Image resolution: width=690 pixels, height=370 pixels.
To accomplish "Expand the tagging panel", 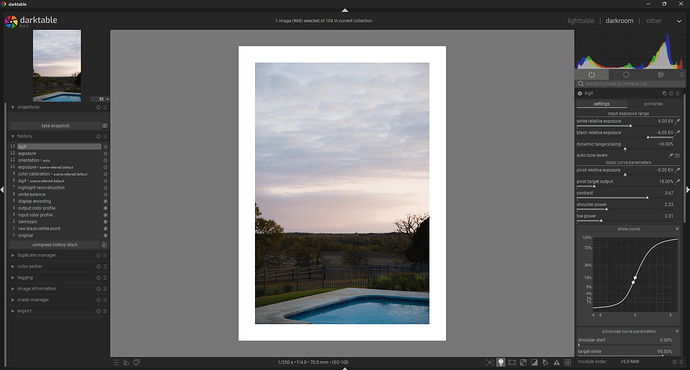I will pos(13,278).
